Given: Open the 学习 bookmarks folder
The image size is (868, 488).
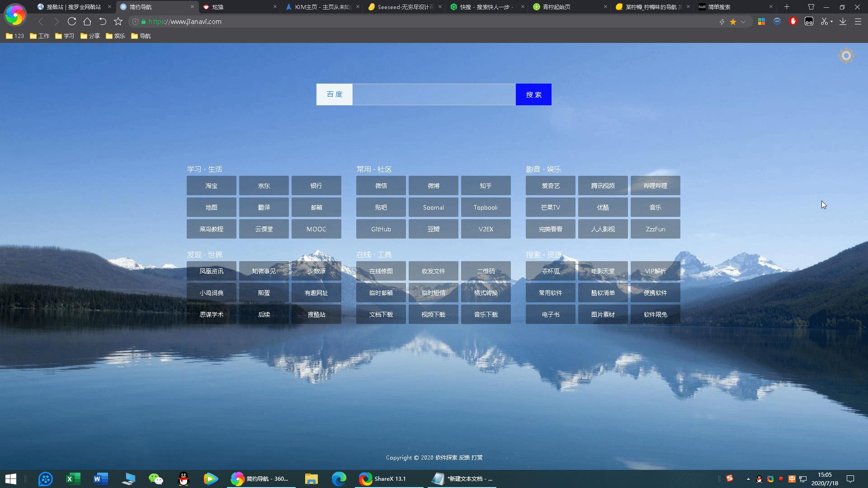Looking at the screenshot, I should coord(64,36).
